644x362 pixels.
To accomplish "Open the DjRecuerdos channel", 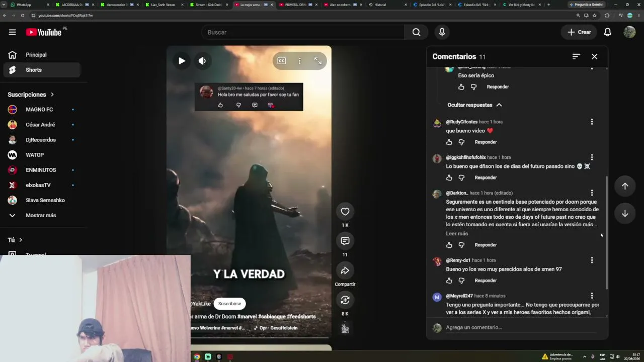I will 42,140.
